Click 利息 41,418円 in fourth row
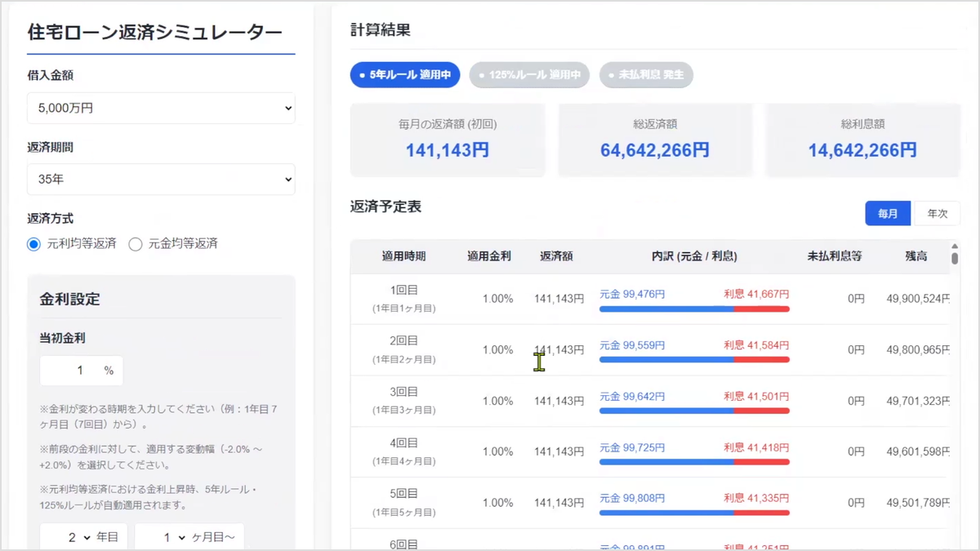Image resolution: width=980 pixels, height=551 pixels. click(756, 447)
